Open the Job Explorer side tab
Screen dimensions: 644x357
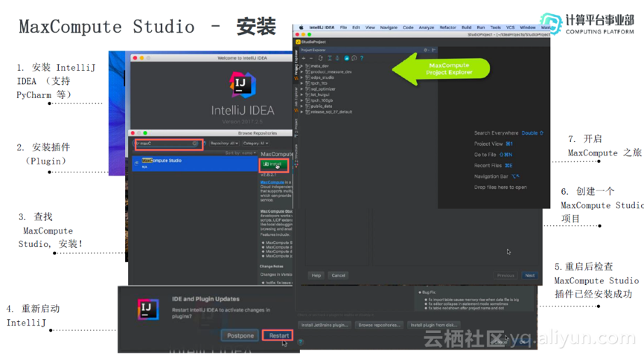click(x=296, y=98)
